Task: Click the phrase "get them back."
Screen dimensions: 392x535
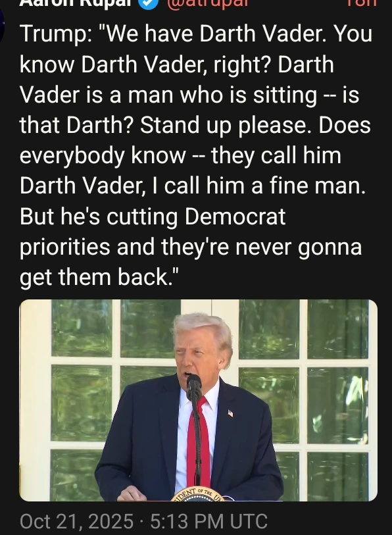Action: click(99, 278)
